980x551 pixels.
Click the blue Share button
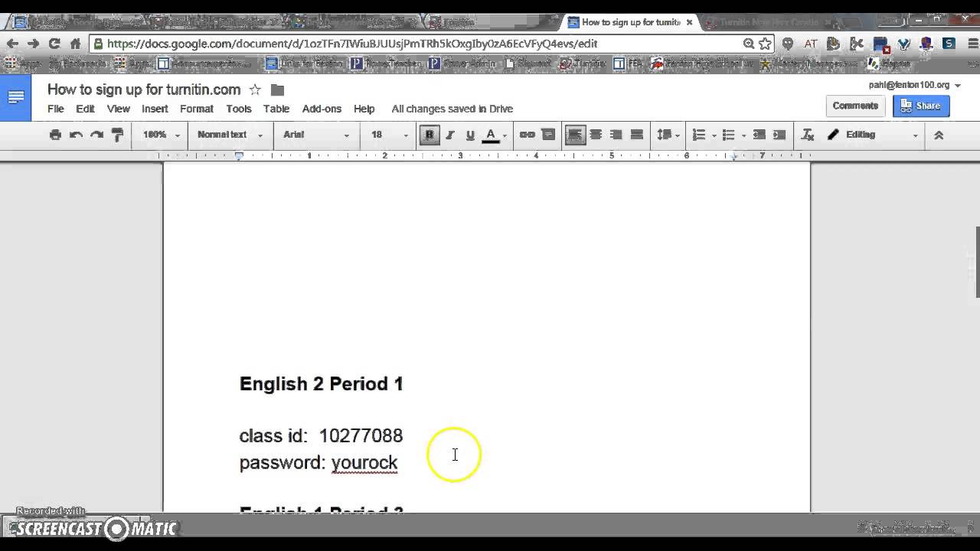pos(921,106)
